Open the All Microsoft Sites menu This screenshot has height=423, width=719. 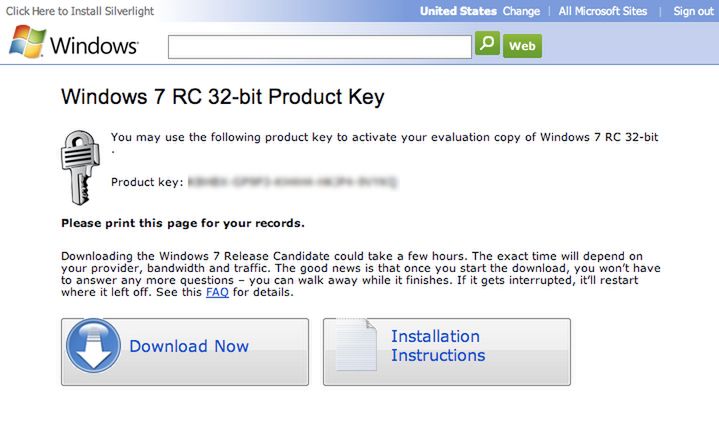[x=603, y=11]
